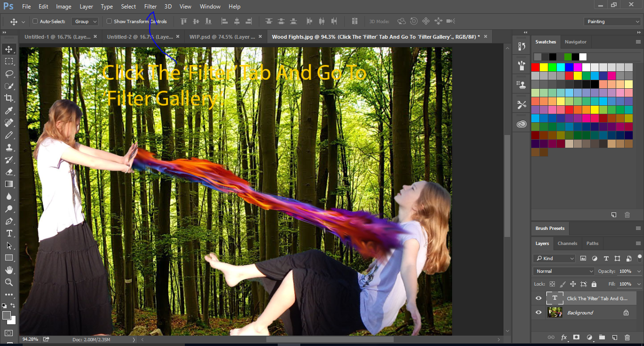The width and height of the screenshot is (644, 346).
Task: Delete layer using Layers trash icon
Action: pyautogui.click(x=627, y=338)
